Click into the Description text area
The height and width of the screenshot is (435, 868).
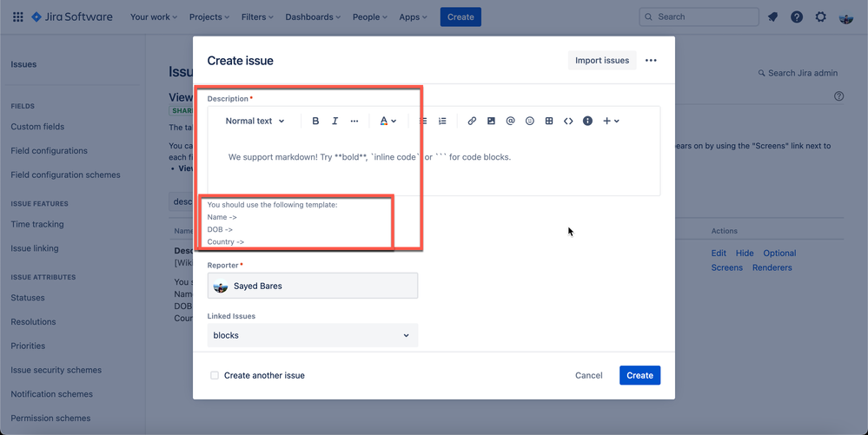pyautogui.click(x=434, y=165)
